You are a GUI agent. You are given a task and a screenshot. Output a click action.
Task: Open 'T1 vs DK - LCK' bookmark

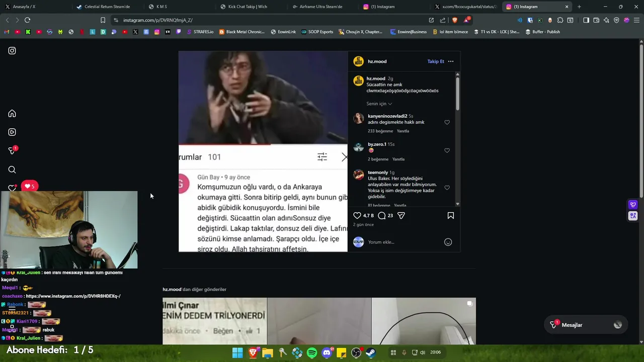pyautogui.click(x=497, y=32)
